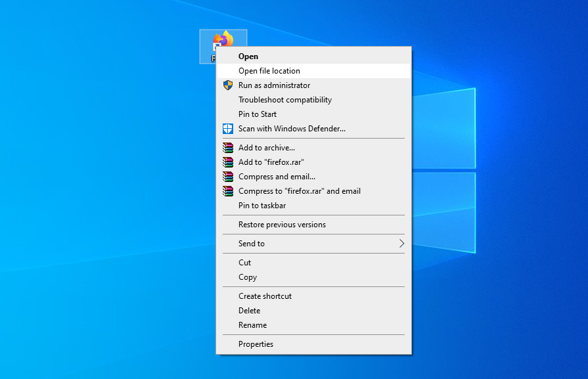
Task: Select Open from the context menu
Action: tap(248, 56)
